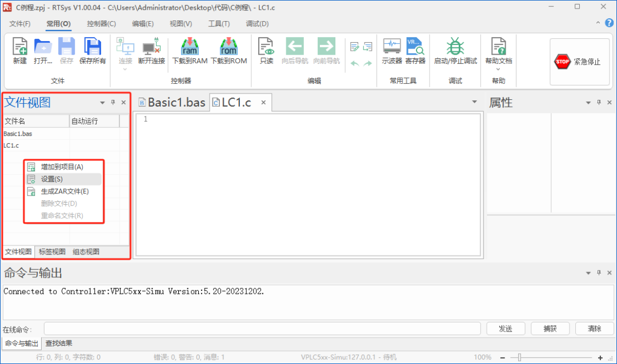Click the blue help question mark icon
Image resolution: width=617 pixels, height=364 pixels.
point(609,23)
